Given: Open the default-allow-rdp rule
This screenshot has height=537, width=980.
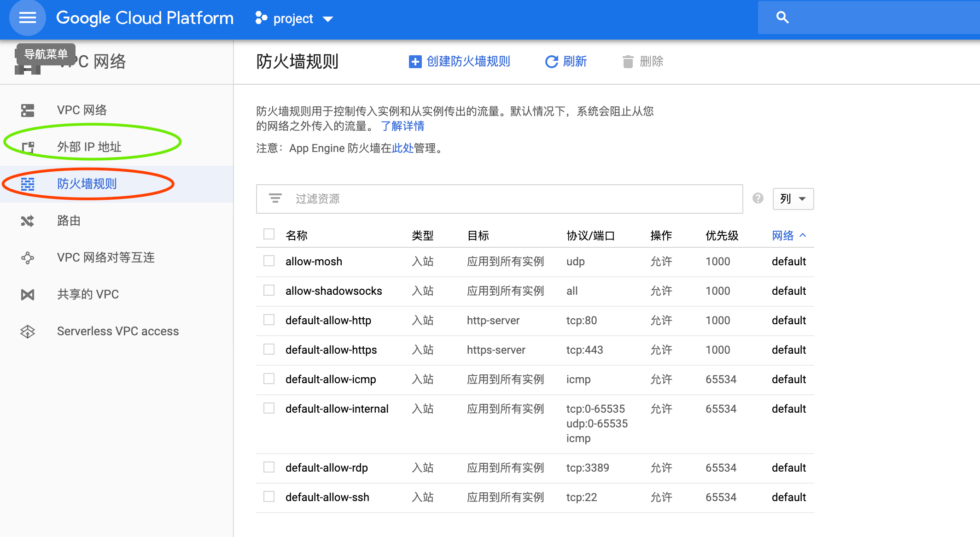Looking at the screenshot, I should [x=327, y=468].
